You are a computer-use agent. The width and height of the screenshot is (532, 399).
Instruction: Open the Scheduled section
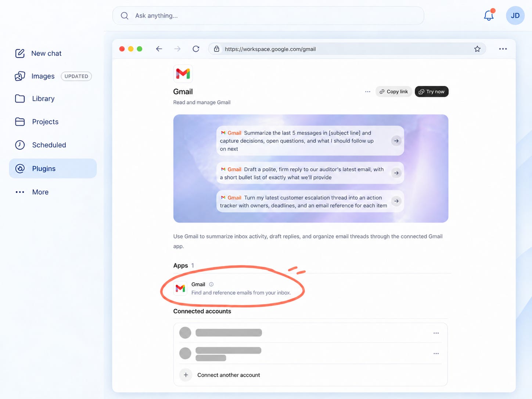[x=49, y=145]
